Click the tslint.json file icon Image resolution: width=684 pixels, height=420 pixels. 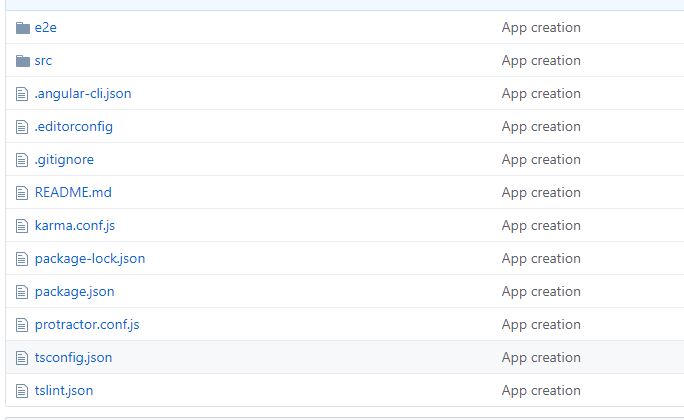point(23,391)
